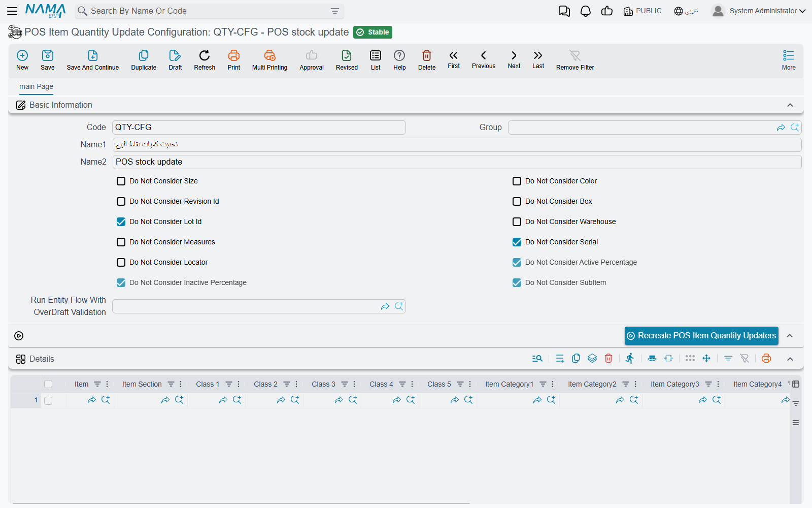The width and height of the screenshot is (812, 508).
Task: Mark the record as Revised
Action: (347, 60)
